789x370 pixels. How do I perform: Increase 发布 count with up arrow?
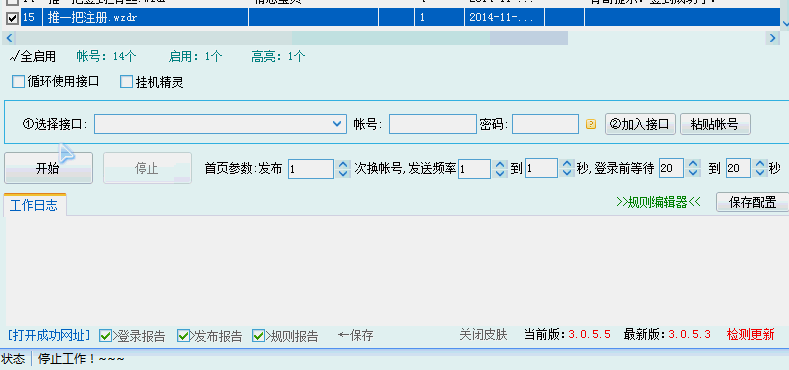point(343,164)
